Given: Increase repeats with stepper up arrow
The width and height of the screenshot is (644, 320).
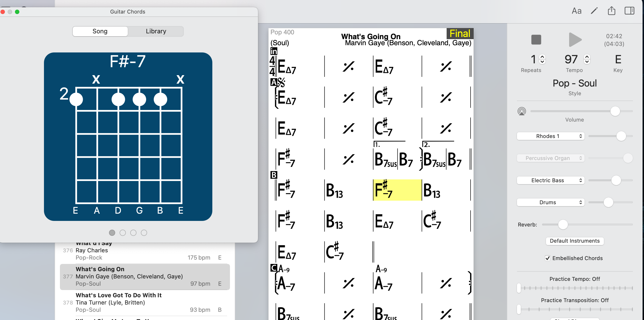Looking at the screenshot, I should pos(542,57).
